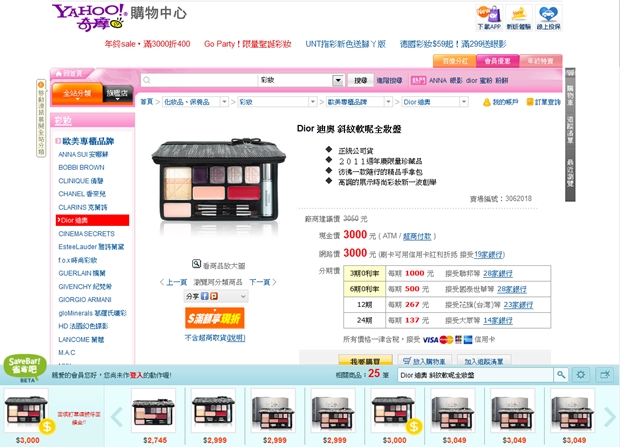620x447 pixels.
Task: Open the download APP icon
Action: 489,18
